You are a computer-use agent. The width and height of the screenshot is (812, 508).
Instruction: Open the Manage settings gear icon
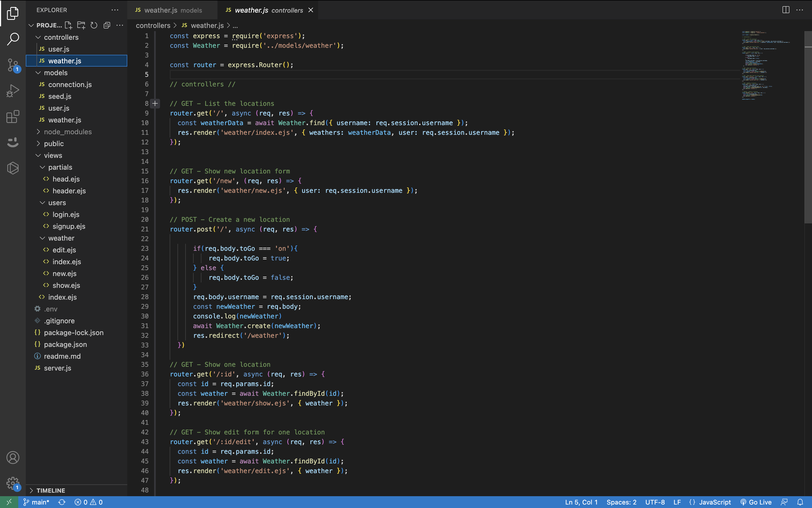(x=13, y=483)
